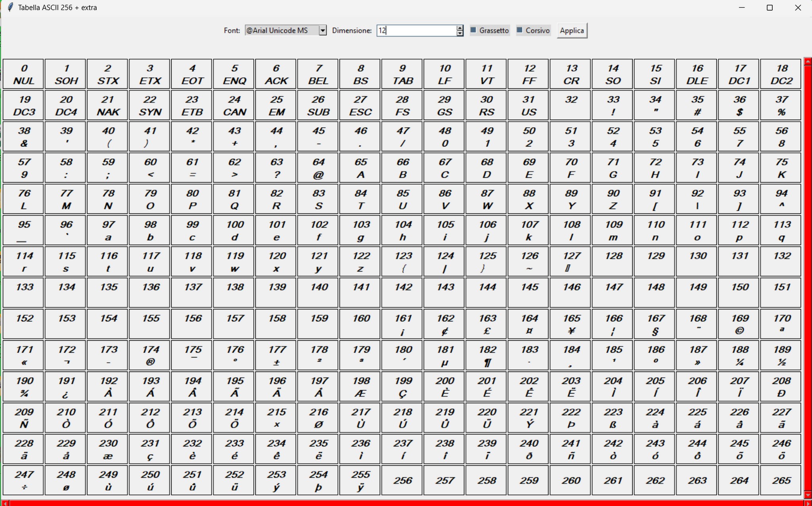
Task: Select cell 65 letter A
Action: click(x=360, y=168)
